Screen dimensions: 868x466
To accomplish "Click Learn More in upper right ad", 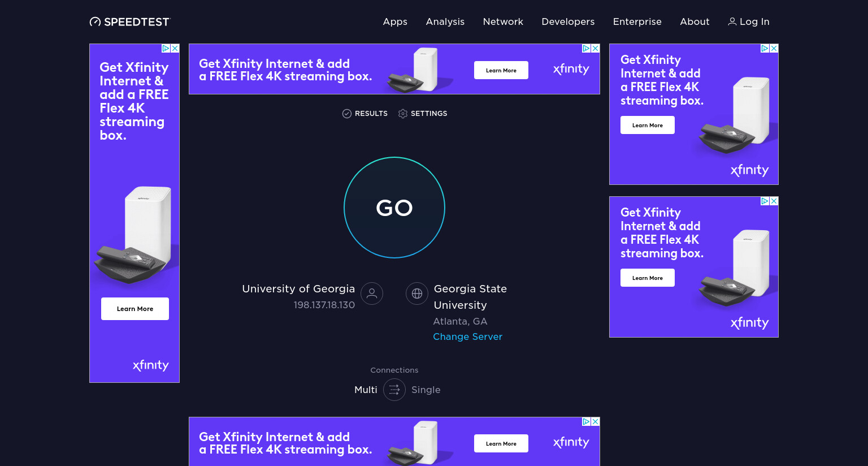I will 648,125.
